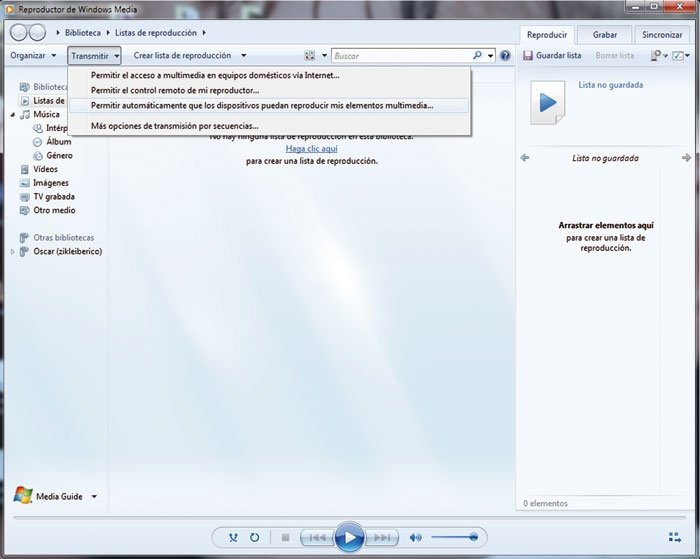700x559 pixels.
Task: Click the large Play button
Action: 349,537
